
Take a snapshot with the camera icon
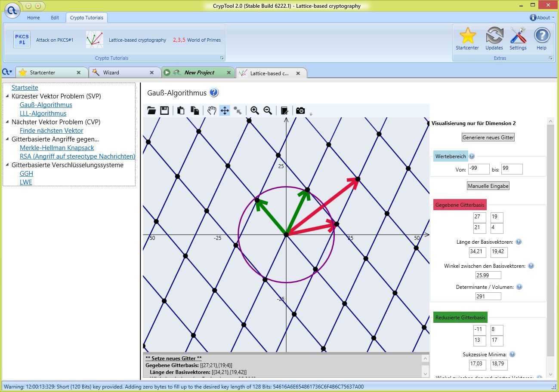click(300, 110)
